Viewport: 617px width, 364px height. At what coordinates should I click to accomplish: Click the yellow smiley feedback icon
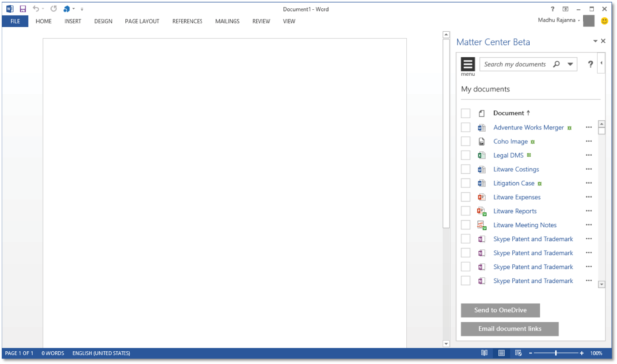click(x=605, y=21)
